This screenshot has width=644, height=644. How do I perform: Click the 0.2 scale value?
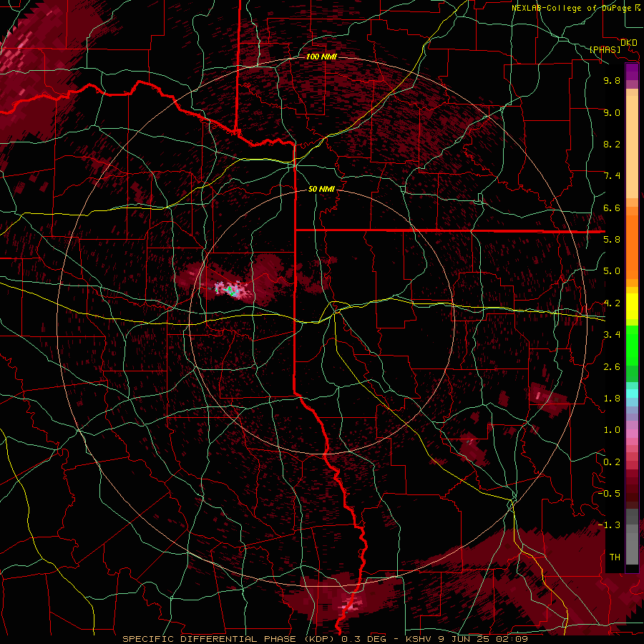click(612, 462)
